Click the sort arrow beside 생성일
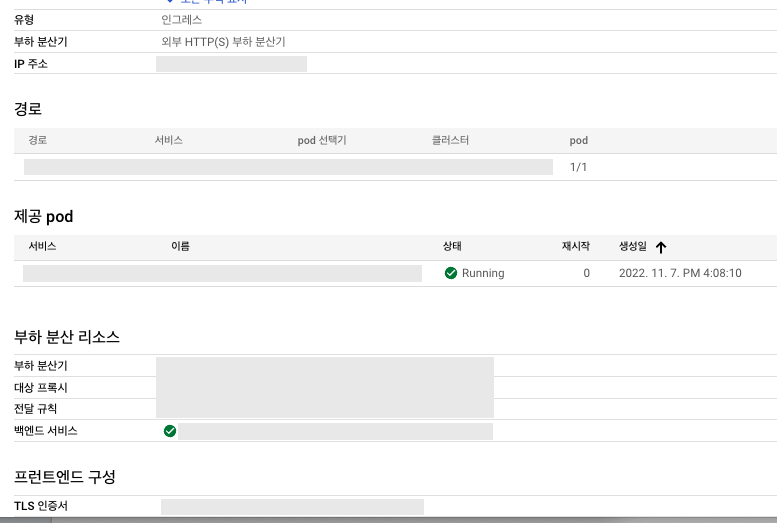The width and height of the screenshot is (777, 523). pyautogui.click(x=661, y=247)
